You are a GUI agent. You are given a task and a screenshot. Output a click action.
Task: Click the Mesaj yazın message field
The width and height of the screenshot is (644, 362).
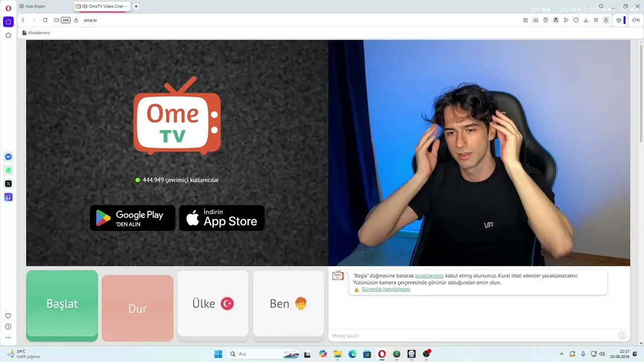473,335
